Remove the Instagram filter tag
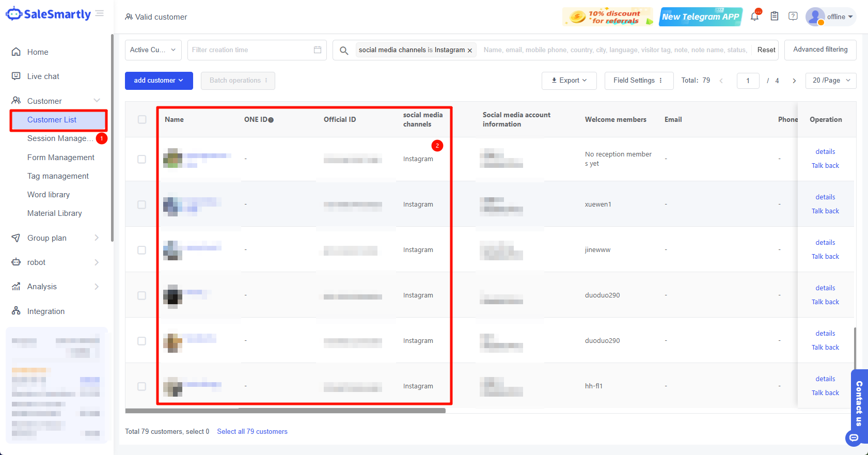The width and height of the screenshot is (868, 455). (x=470, y=51)
